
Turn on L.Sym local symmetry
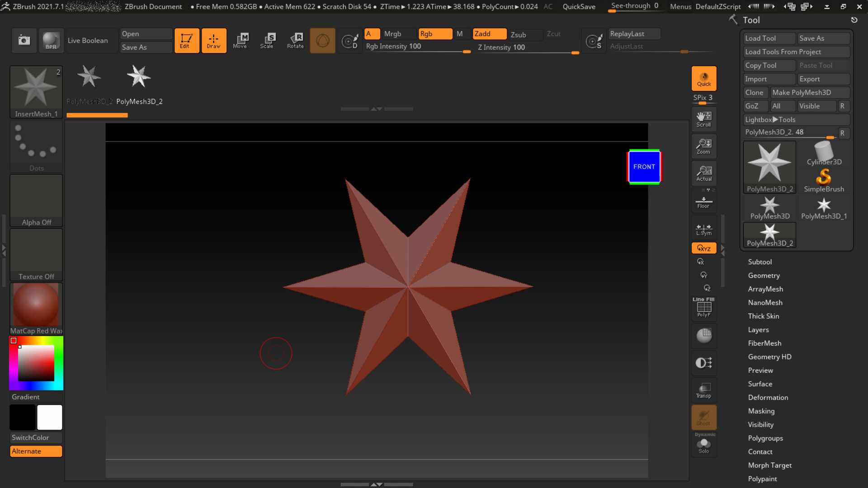coord(703,229)
